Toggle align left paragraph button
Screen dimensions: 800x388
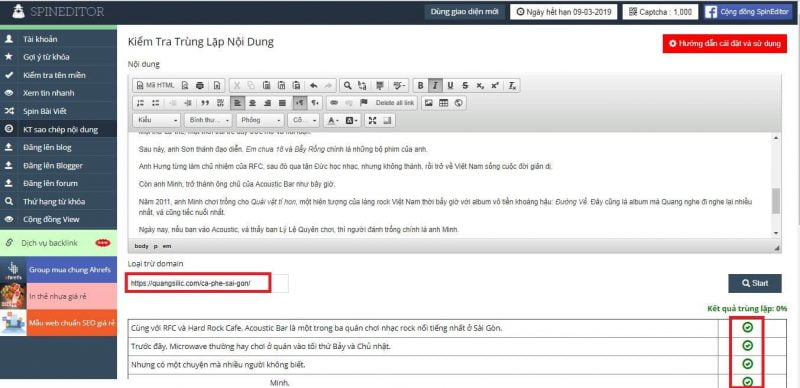tap(237, 103)
